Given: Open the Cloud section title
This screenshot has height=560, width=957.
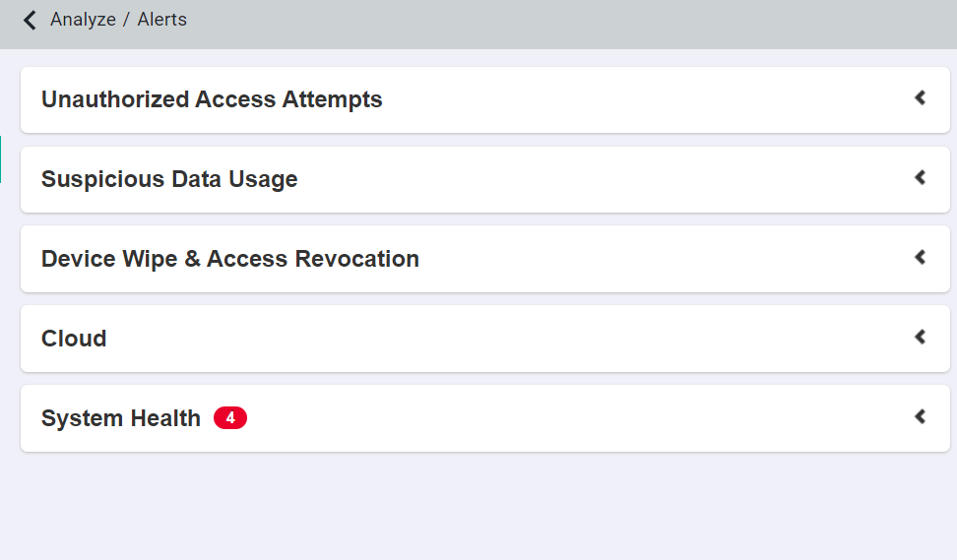Looking at the screenshot, I should [74, 339].
